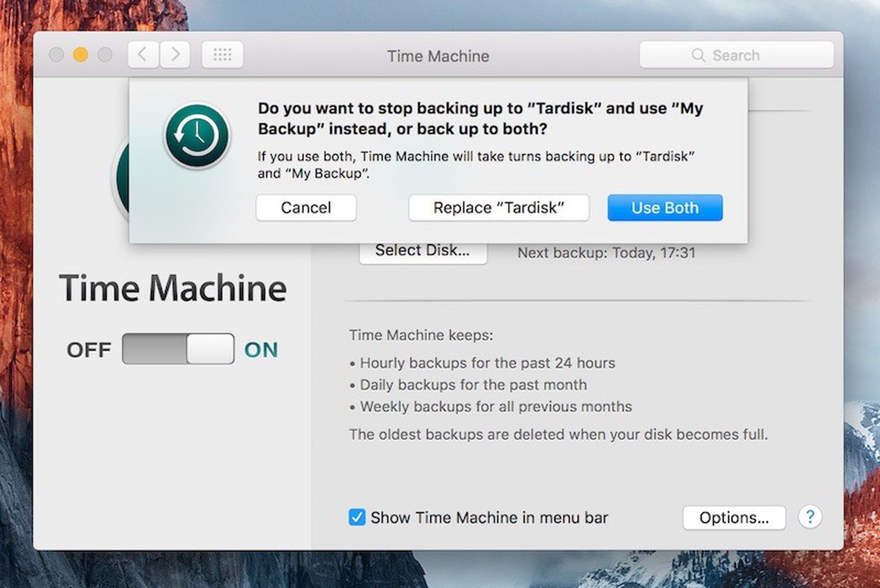
Task: Click the large Time Machine icon behind the dialog
Action: tap(120, 181)
